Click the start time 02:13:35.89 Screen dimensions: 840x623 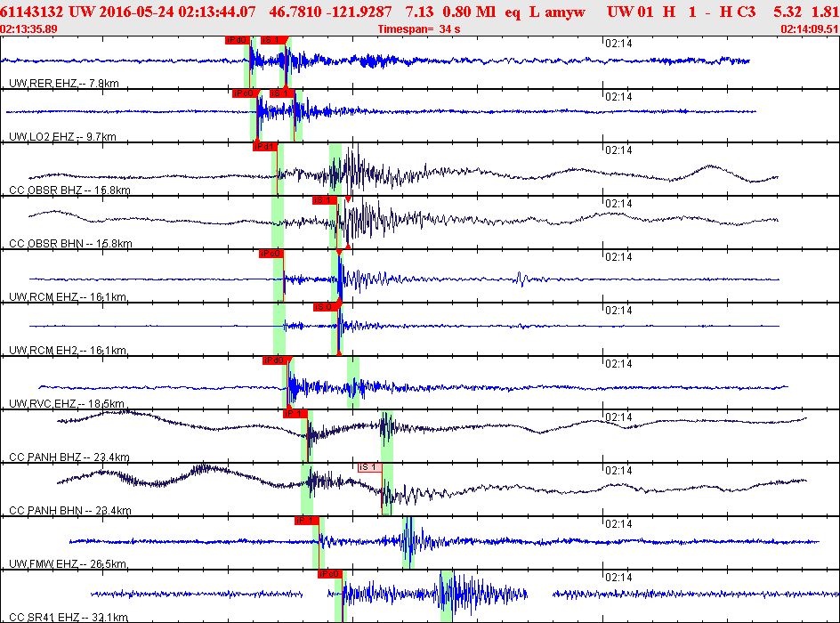point(28,29)
